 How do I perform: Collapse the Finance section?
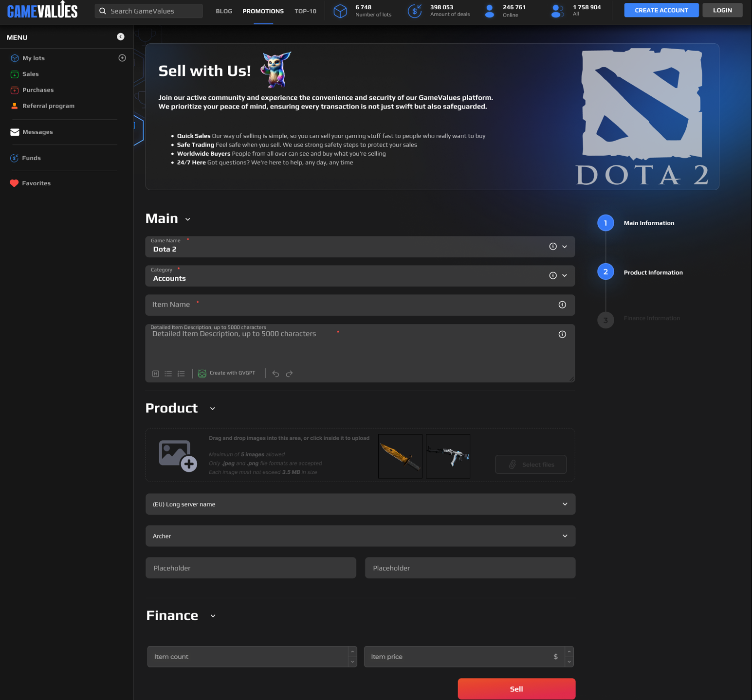pyautogui.click(x=213, y=616)
